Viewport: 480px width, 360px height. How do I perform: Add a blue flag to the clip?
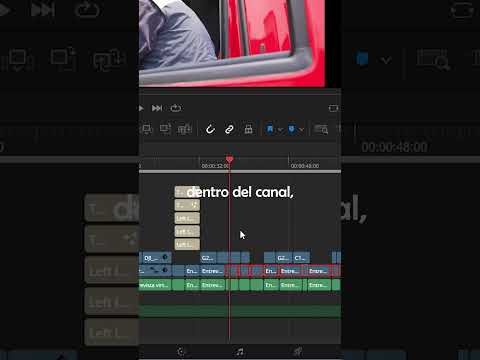[x=270, y=129]
